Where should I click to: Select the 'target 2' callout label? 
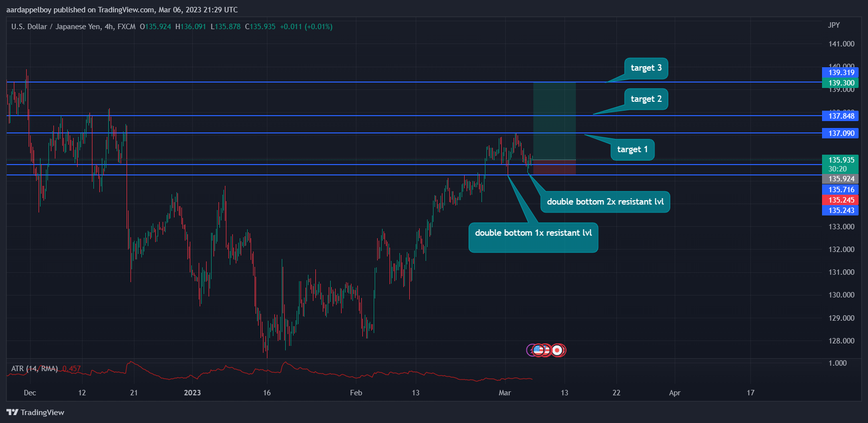pyautogui.click(x=646, y=99)
